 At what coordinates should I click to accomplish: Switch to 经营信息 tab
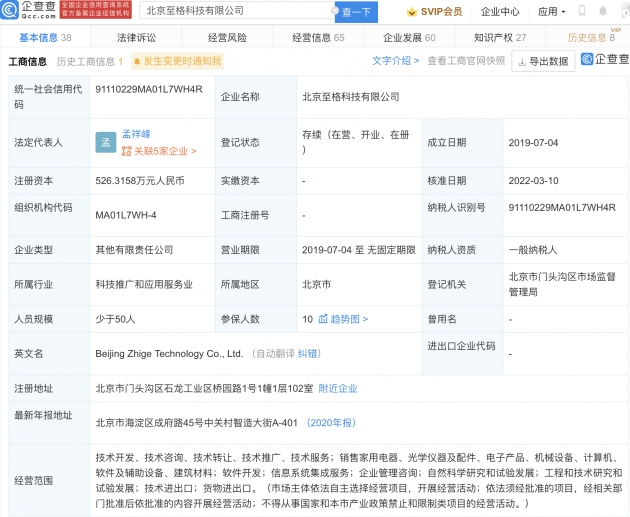pyautogui.click(x=318, y=37)
